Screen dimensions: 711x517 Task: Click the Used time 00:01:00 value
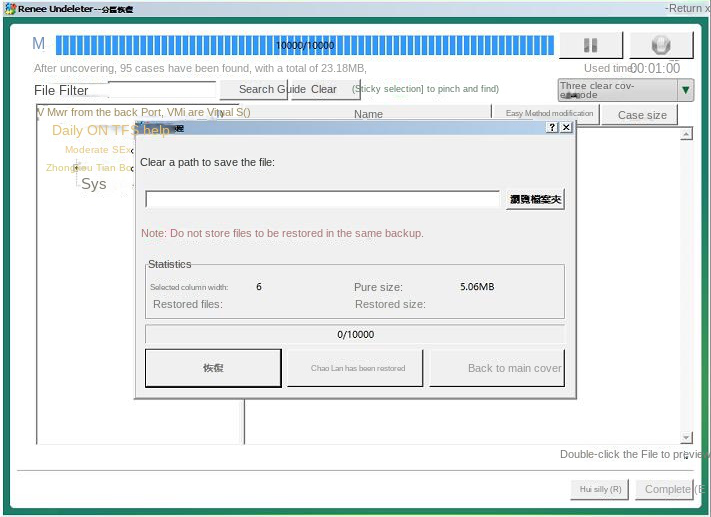[655, 68]
